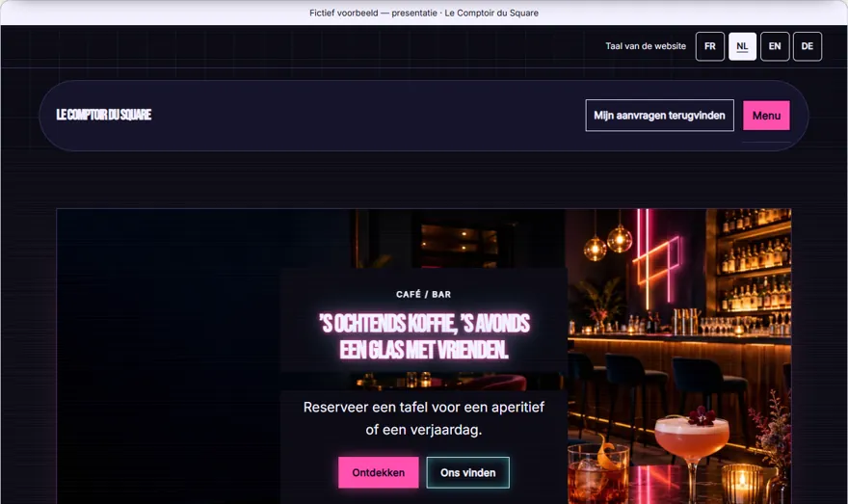Click 'Reserveer een tafel' paragraph text
This screenshot has width=848, height=504.
423,418
